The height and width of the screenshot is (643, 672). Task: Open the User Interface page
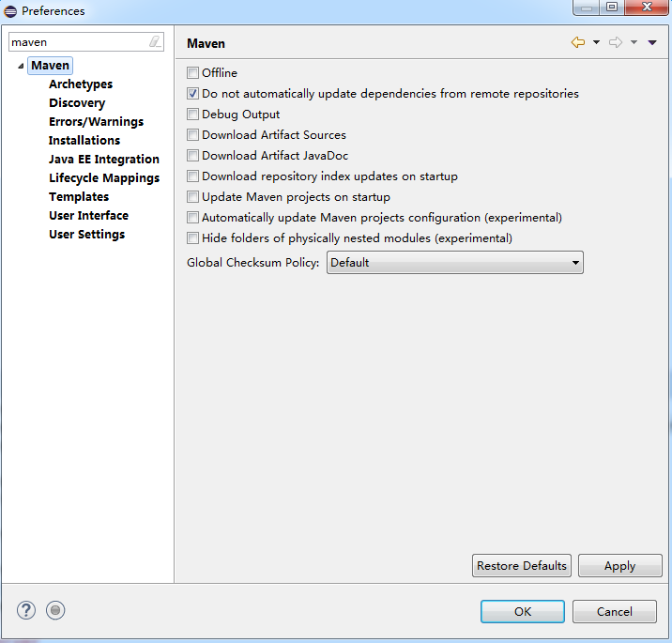[x=89, y=216]
